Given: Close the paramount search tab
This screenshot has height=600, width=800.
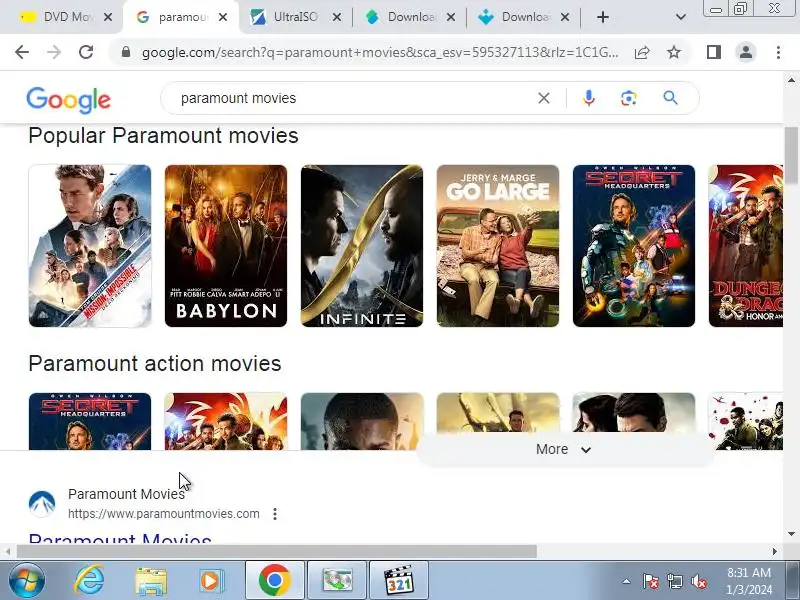Looking at the screenshot, I should click(223, 17).
